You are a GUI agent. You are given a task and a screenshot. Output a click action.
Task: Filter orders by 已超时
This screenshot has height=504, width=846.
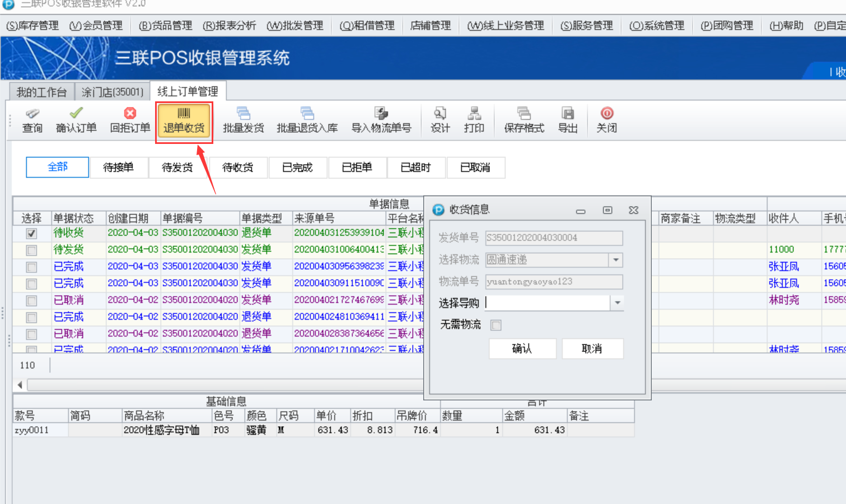point(416,167)
